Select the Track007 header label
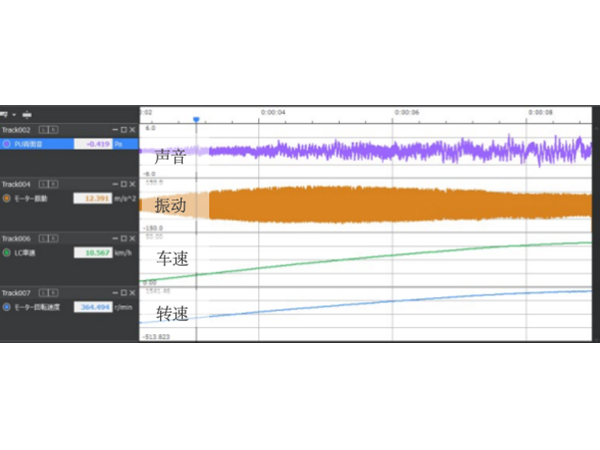The width and height of the screenshot is (600, 450). pyautogui.click(x=18, y=293)
